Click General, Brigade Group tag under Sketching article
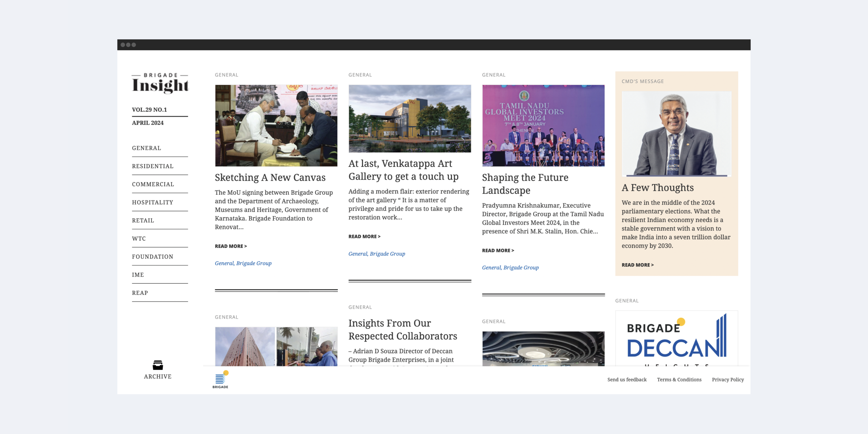 243,263
